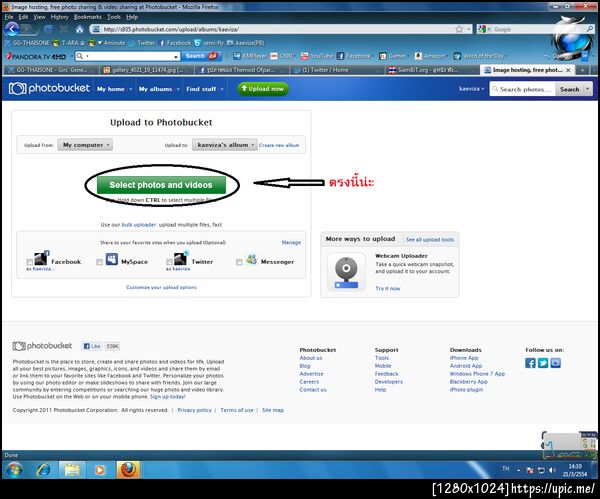Click the Twitter share icon in the upload options
This screenshot has width=600, height=499.
(181, 258)
